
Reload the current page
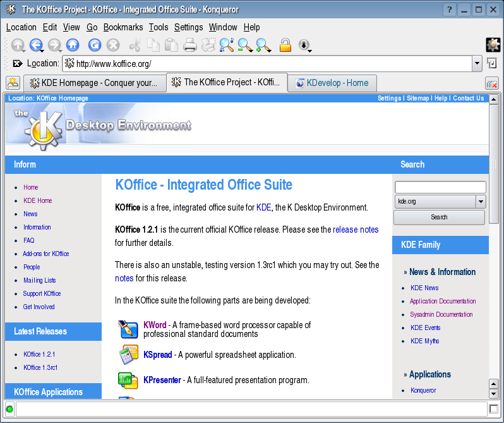tap(95, 45)
